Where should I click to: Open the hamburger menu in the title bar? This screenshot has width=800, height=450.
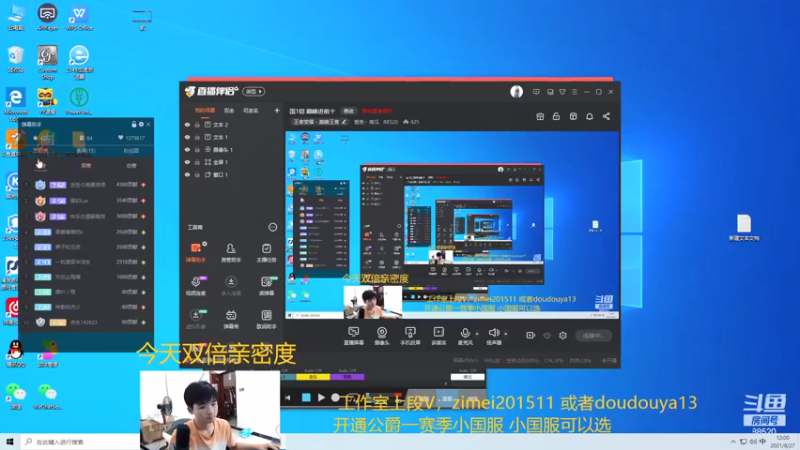pos(574,92)
